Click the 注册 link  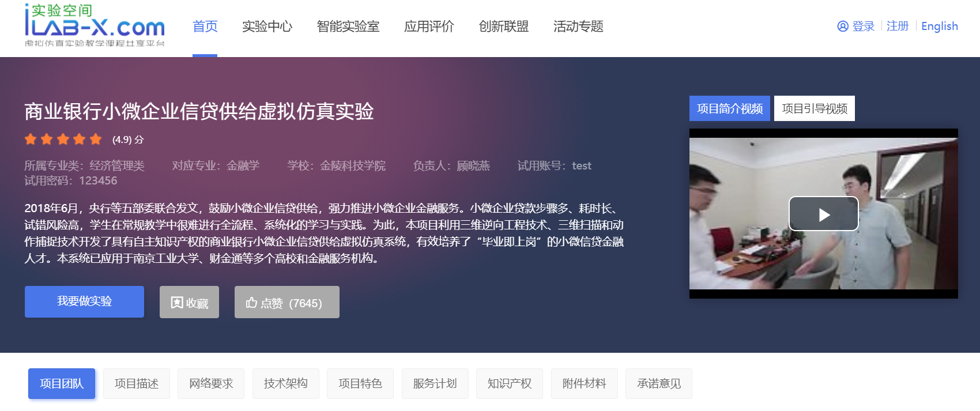pos(898,27)
